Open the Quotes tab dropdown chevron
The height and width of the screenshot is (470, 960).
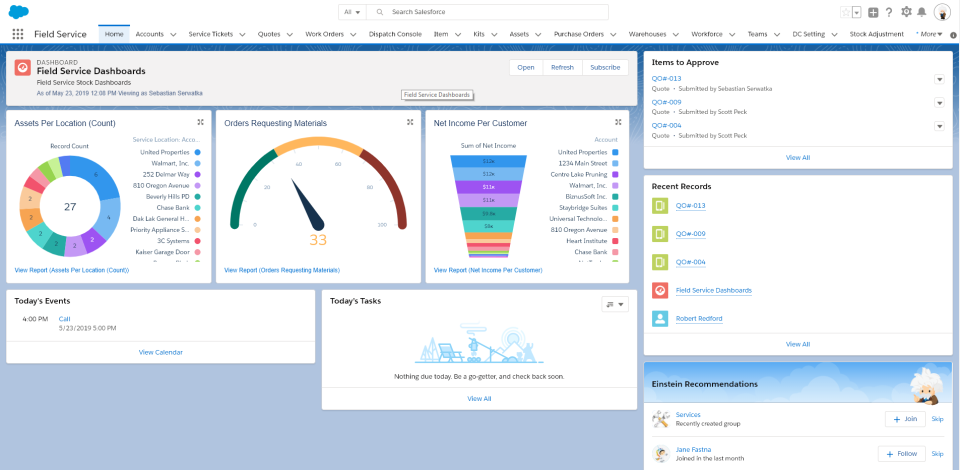point(290,34)
